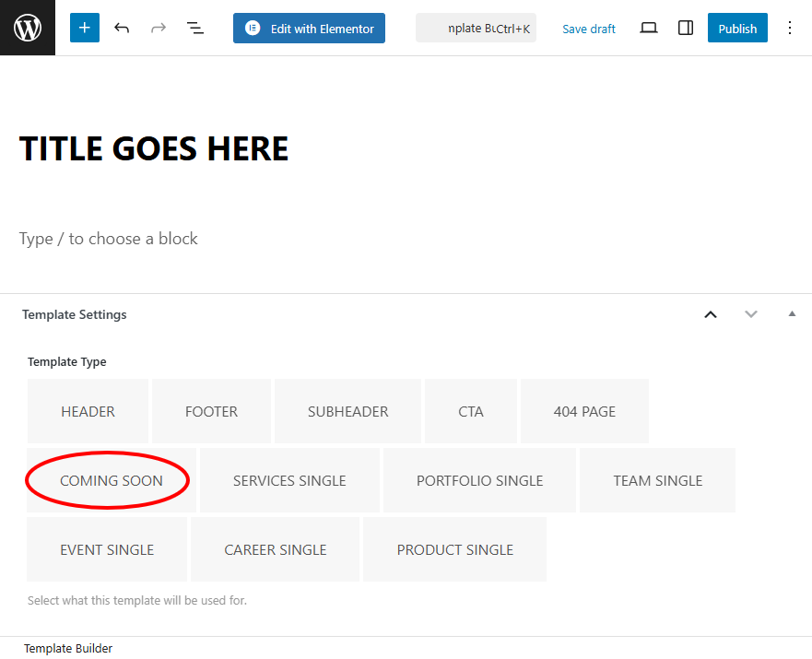Click the WordPress logo icon

click(28, 28)
